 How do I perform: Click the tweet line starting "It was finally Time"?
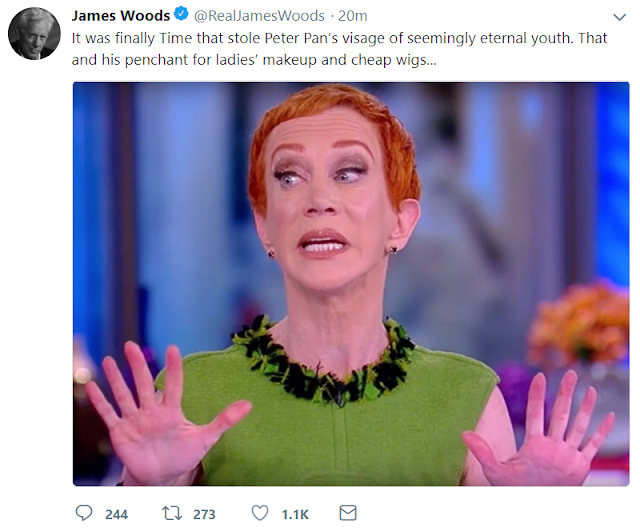[x=340, y=38]
